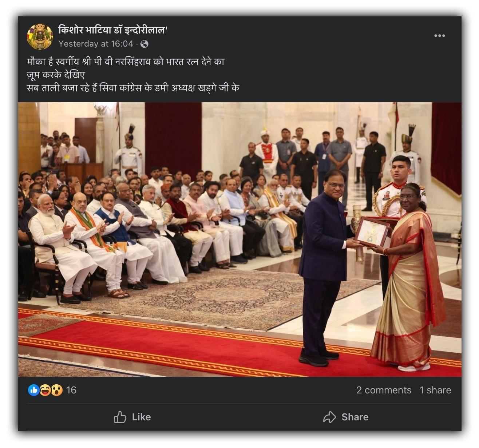Click the blue like reaction icon
This screenshot has width=479, height=448.
tap(33, 390)
